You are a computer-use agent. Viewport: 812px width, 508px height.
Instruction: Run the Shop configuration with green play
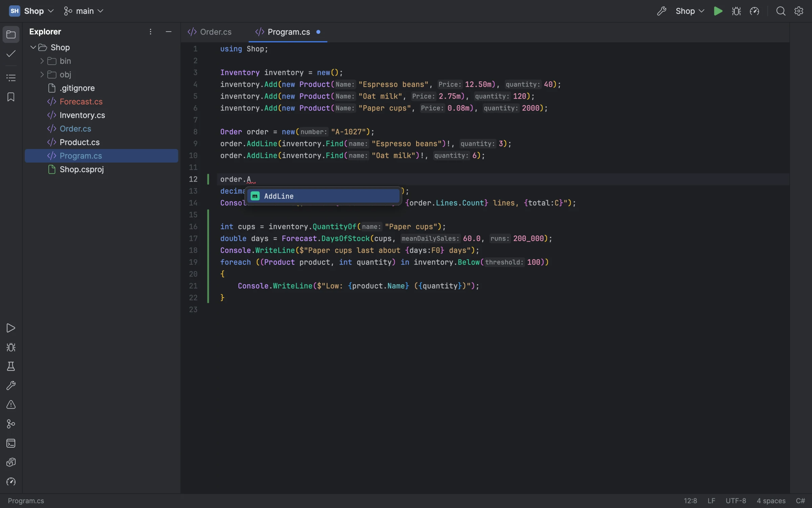click(x=718, y=11)
